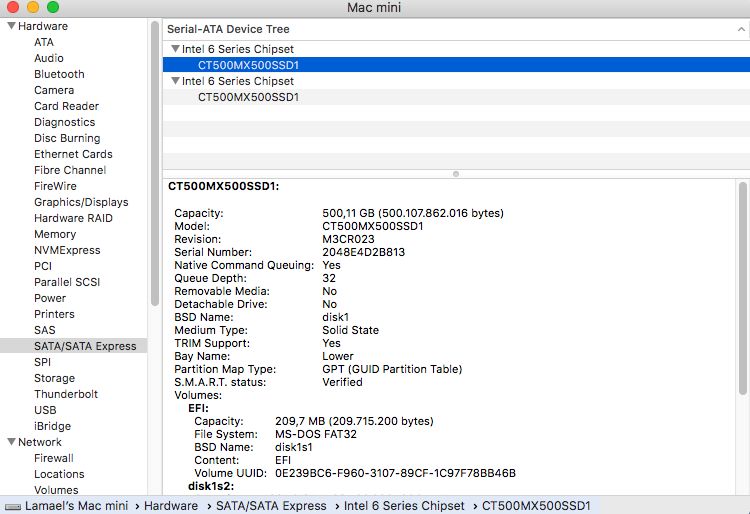Viewport: 750px width, 514px height.
Task: Click the S.M.A.R.T. status Verified value
Action: 342,382
